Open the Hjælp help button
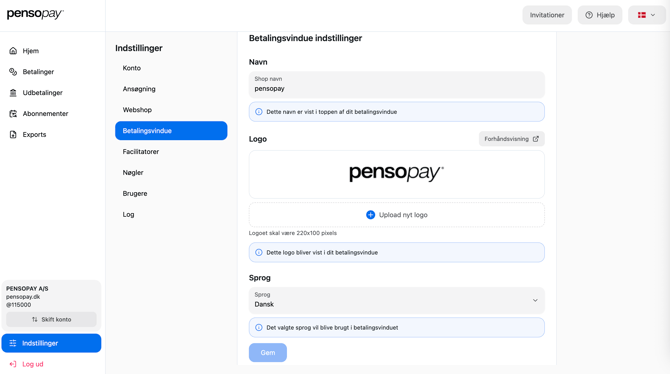Screen dimensions: 670x374 click(x=600, y=15)
